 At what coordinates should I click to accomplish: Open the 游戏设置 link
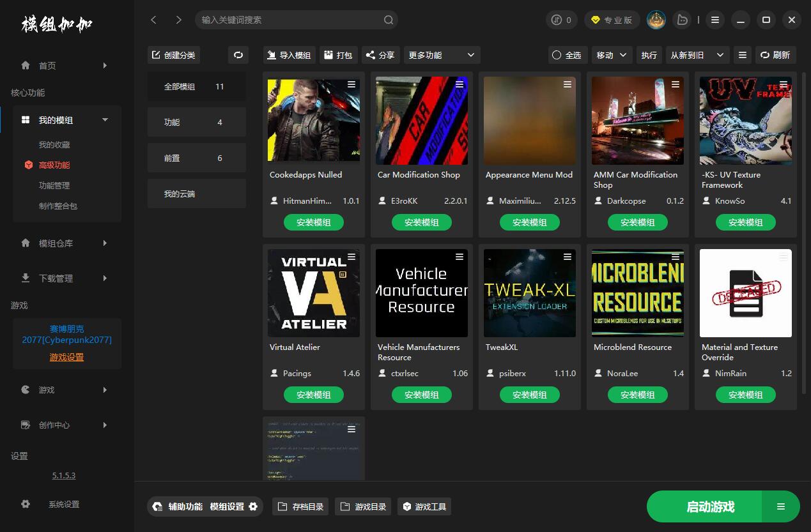click(x=66, y=357)
